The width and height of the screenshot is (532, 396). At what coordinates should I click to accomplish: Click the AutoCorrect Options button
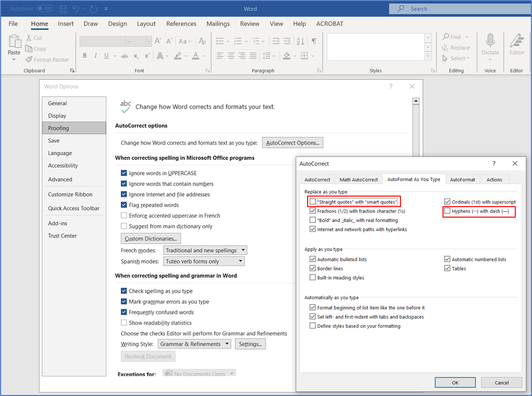click(x=292, y=143)
